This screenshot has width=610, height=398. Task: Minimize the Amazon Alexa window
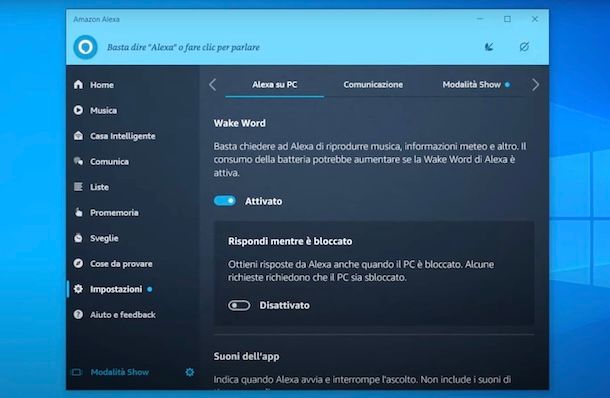[x=480, y=19]
